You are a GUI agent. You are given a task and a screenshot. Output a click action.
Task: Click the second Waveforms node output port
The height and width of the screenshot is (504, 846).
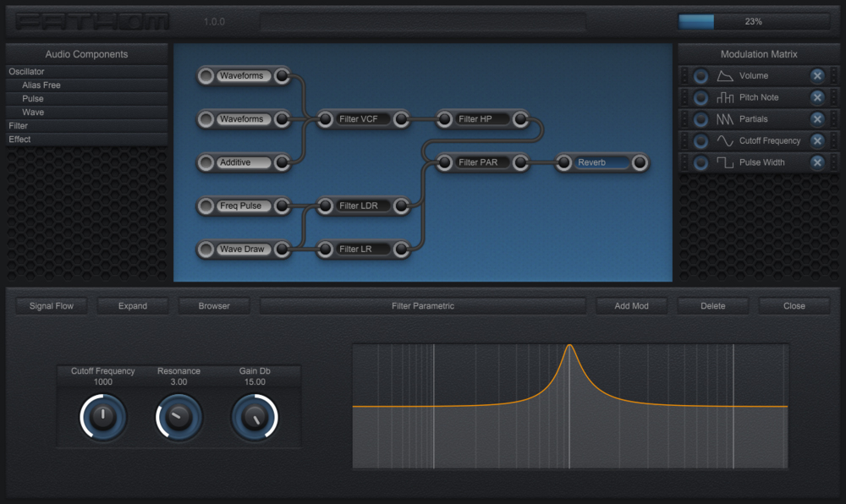[282, 119]
